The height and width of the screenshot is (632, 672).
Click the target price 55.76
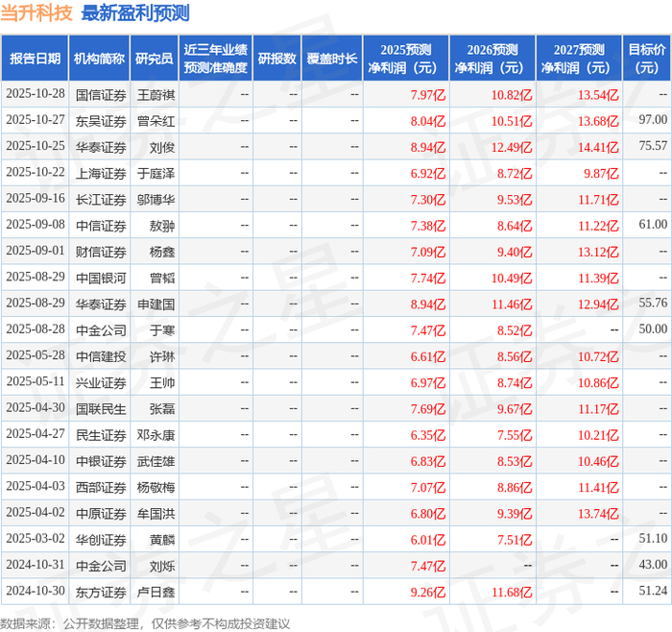[x=653, y=303]
